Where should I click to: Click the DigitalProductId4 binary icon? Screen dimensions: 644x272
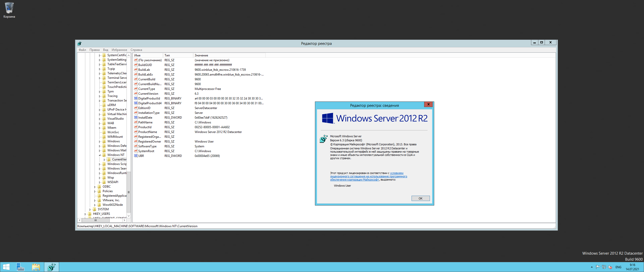point(136,103)
